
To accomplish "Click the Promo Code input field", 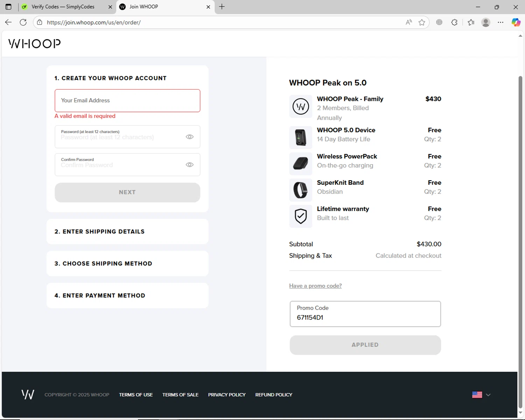I will (x=365, y=314).
